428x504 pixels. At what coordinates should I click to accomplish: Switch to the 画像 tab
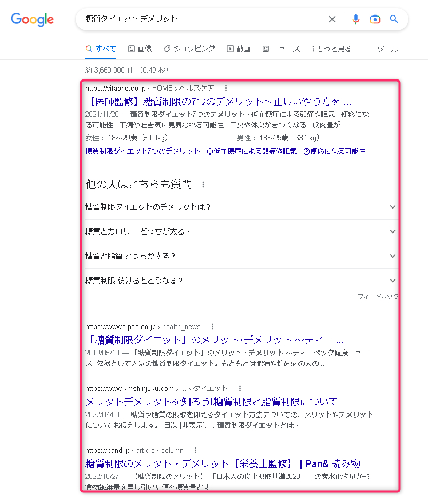pos(140,49)
